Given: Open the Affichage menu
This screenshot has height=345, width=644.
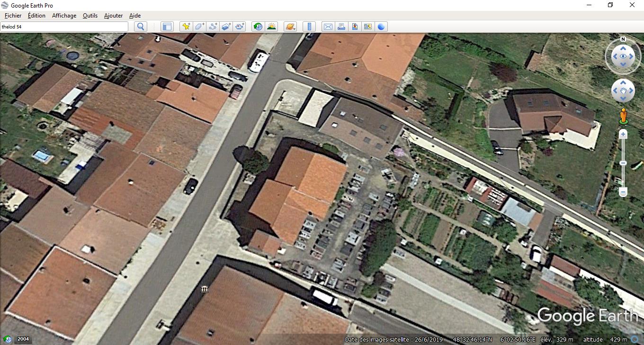Looking at the screenshot, I should click(x=64, y=16).
